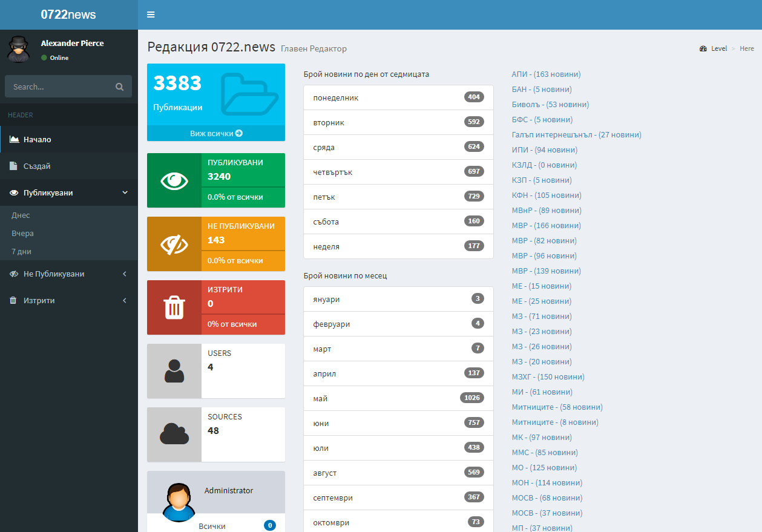Click the 757 badge for юни
762x532 pixels.
(474, 422)
